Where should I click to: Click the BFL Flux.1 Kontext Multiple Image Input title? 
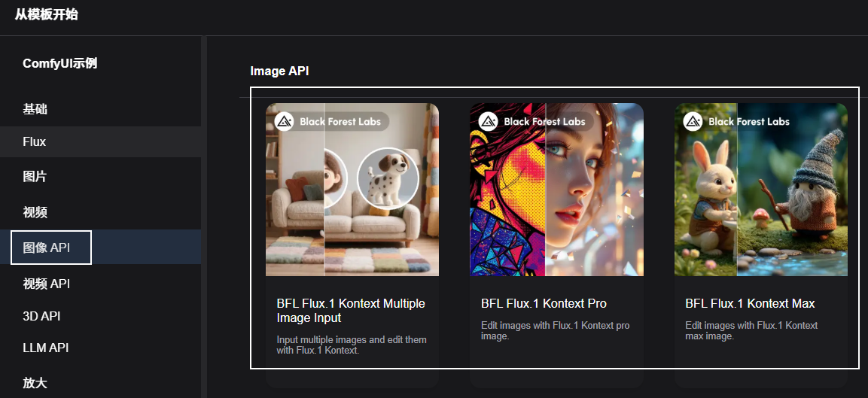351,311
